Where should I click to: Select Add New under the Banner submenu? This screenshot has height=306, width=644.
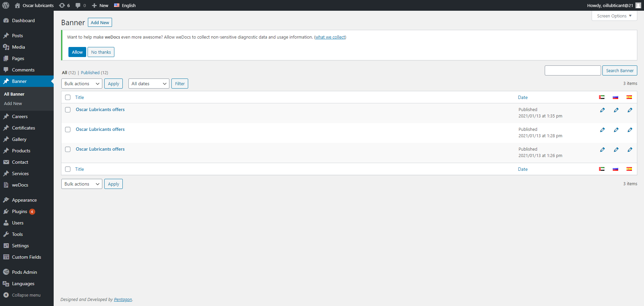point(13,103)
